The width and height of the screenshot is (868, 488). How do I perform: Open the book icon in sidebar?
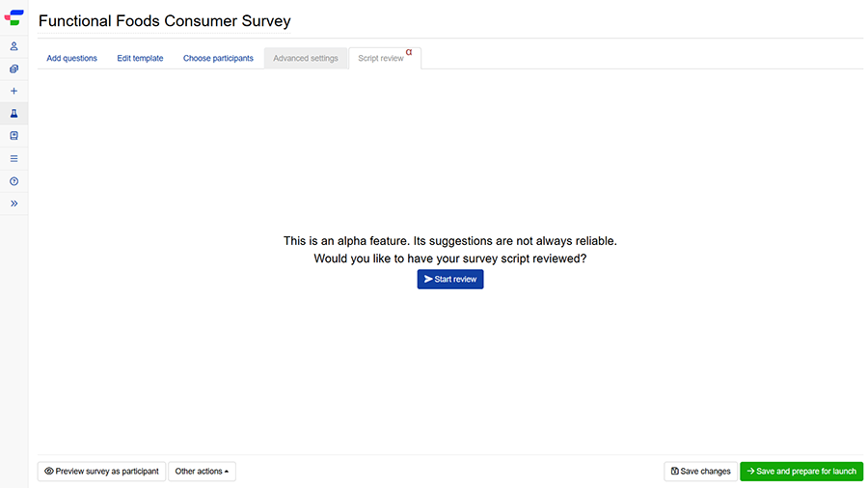14,136
